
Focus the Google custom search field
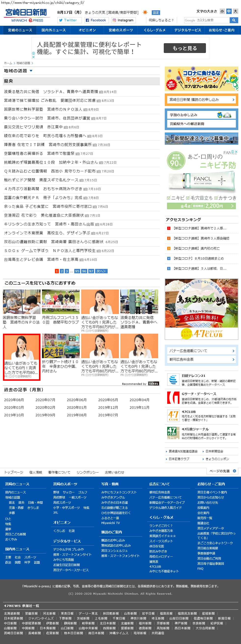point(207,20)
